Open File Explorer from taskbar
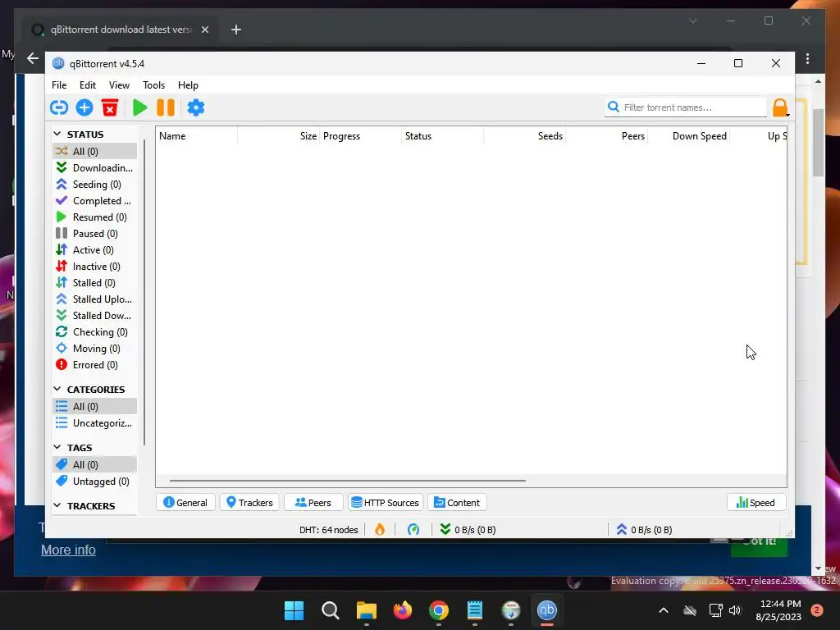840x630 pixels. coord(367,610)
